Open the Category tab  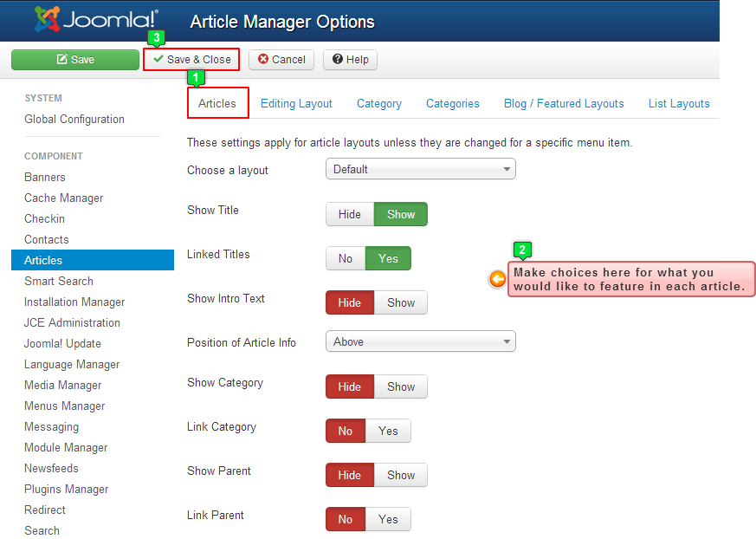click(379, 103)
